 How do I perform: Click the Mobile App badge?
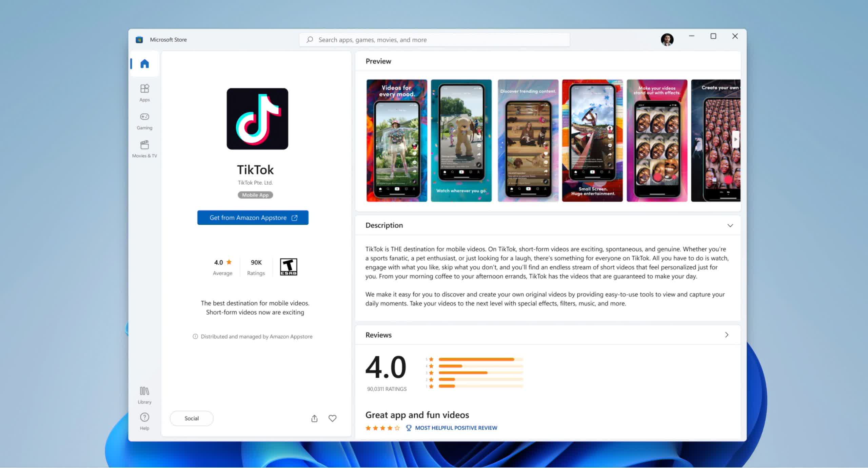tap(255, 195)
